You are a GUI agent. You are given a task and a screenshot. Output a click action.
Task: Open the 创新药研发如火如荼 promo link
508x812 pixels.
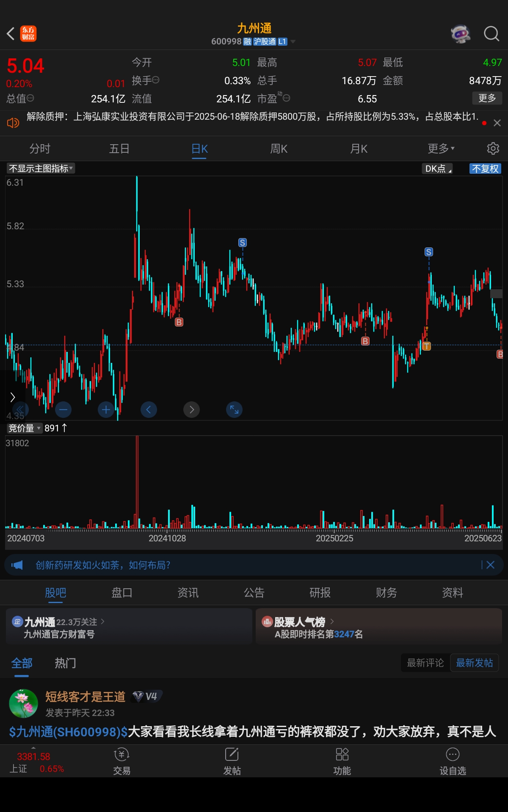click(x=103, y=565)
